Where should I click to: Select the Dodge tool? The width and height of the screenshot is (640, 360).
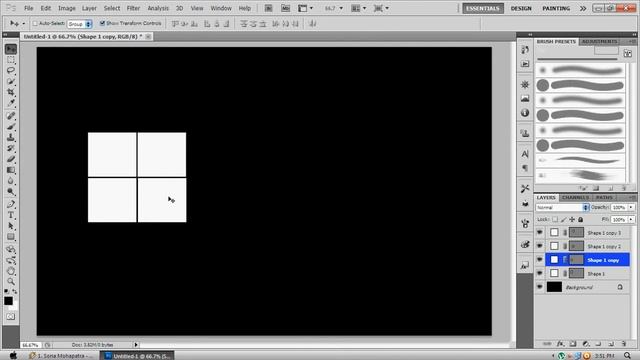coord(11,191)
